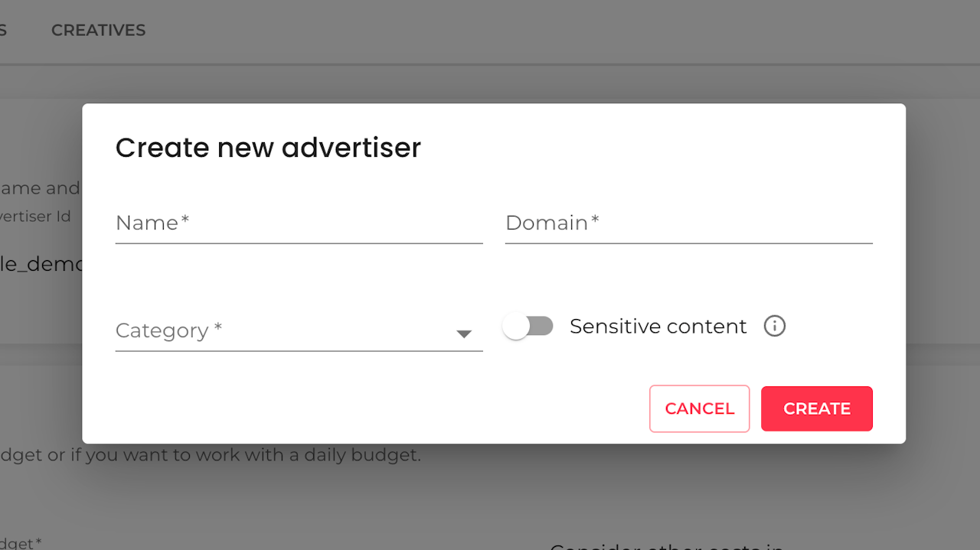Click the partially hidden advertiser Id label

(36, 216)
